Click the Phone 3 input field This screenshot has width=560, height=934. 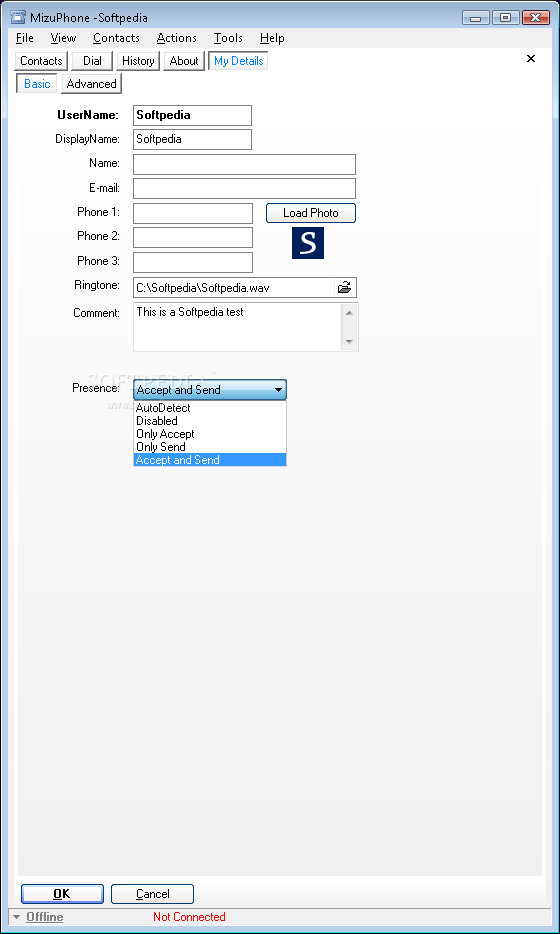tap(193, 262)
